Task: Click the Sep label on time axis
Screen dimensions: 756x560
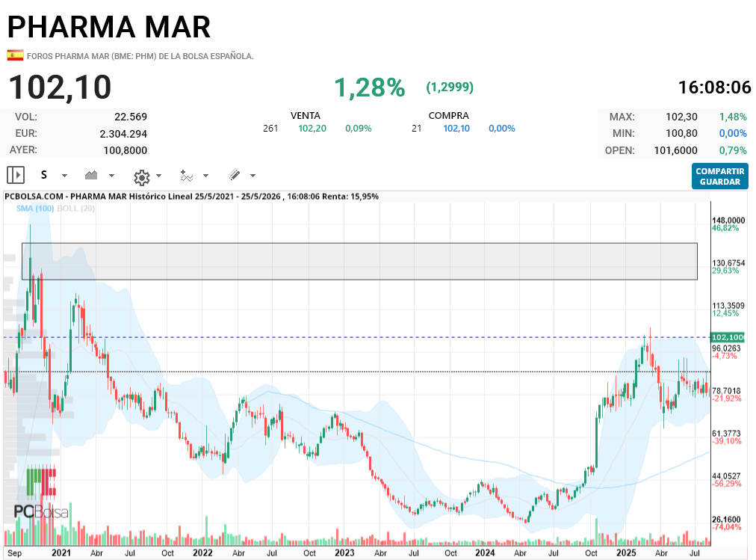Action: [14, 553]
